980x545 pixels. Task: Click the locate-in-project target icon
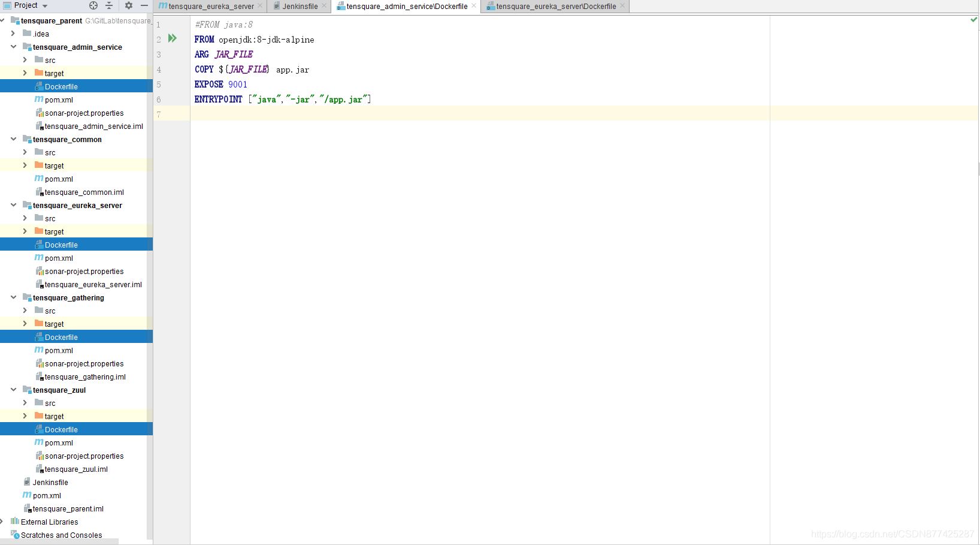(93, 5)
